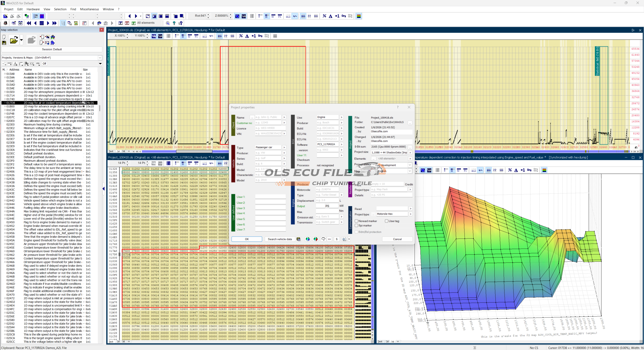Tick the User tag checkbox

click(387, 221)
